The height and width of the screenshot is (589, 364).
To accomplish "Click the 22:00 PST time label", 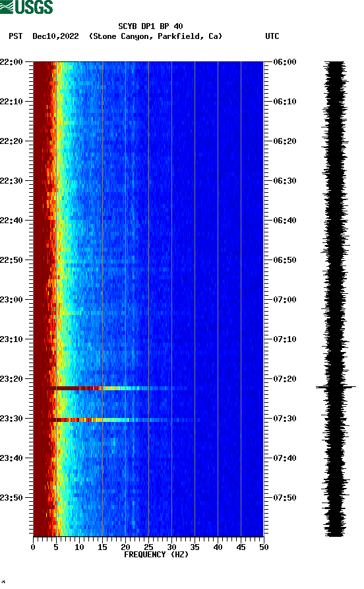I will [x=11, y=62].
